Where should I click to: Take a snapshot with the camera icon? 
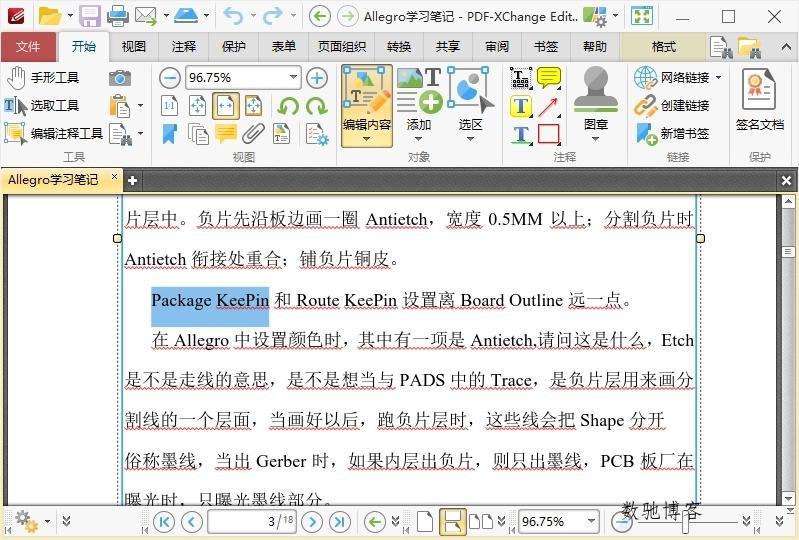120,78
